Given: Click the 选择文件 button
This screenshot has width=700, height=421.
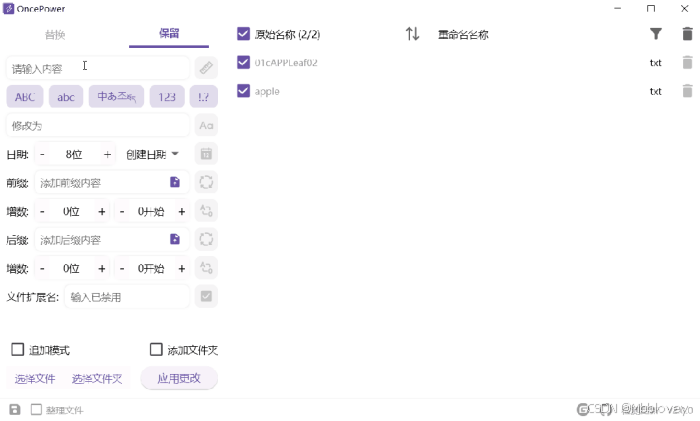Looking at the screenshot, I should (x=35, y=379).
